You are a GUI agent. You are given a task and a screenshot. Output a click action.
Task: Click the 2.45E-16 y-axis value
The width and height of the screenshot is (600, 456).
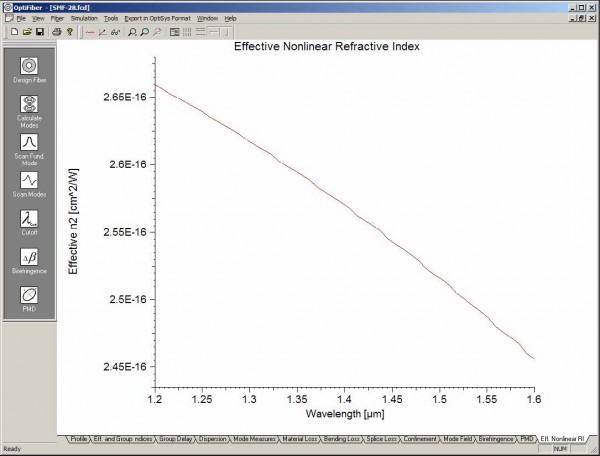point(125,366)
